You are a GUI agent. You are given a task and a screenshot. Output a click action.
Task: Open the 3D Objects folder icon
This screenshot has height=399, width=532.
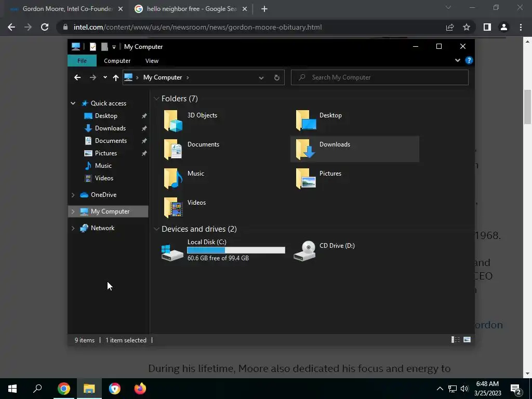click(x=174, y=121)
